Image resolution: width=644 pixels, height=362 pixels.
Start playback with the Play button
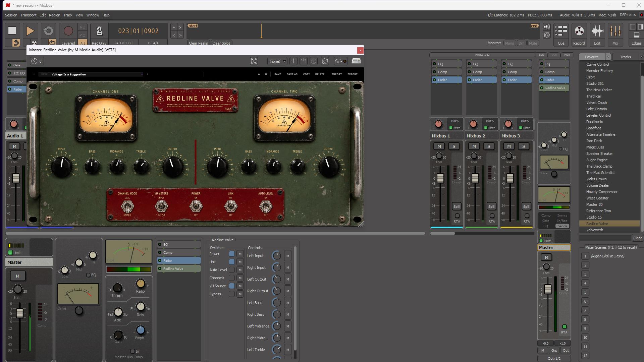[x=30, y=31]
